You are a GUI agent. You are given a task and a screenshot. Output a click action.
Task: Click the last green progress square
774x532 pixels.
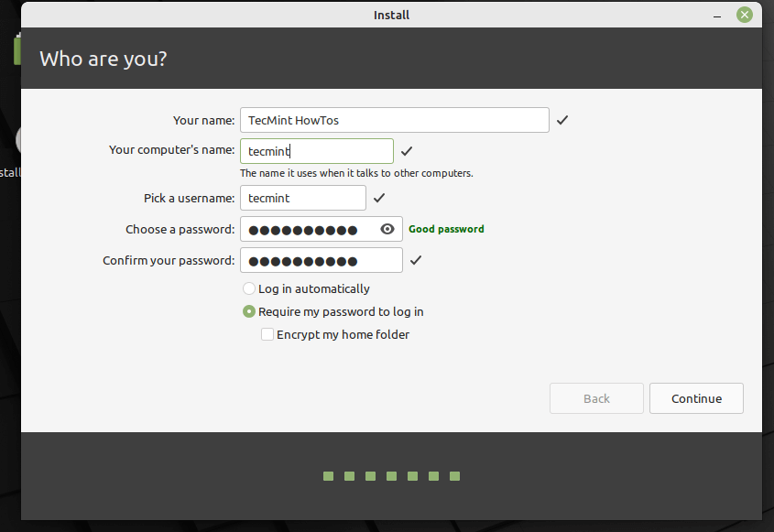coord(454,476)
